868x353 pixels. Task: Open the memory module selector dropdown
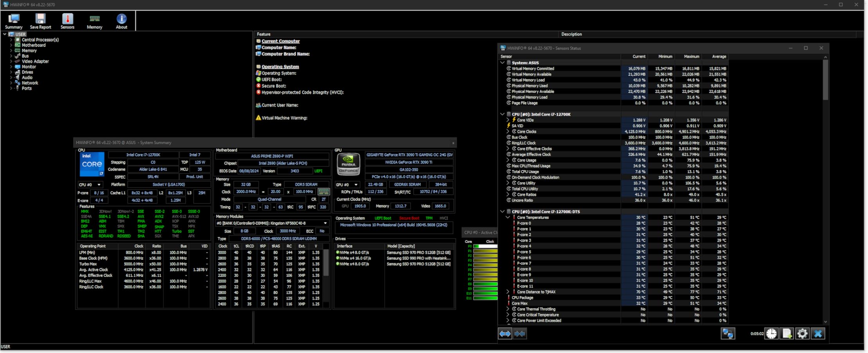[x=272, y=223]
